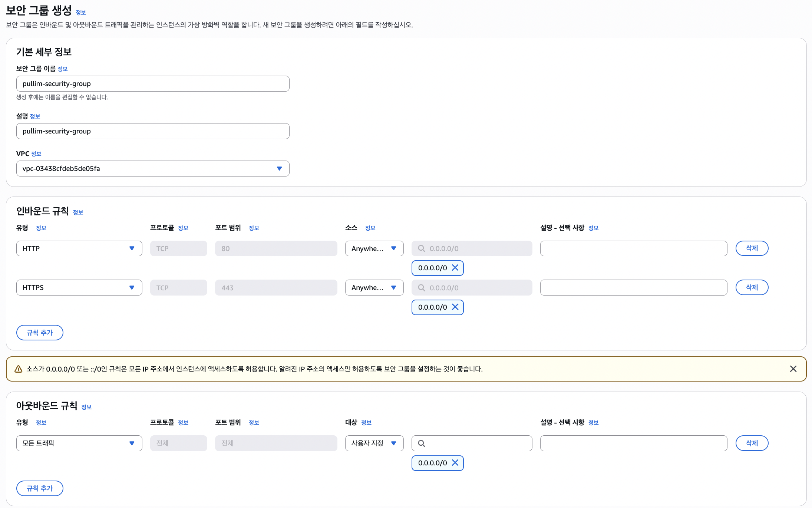
Task: Remove 0.0.0.0/0 chip from HTTP rule
Action: click(455, 268)
